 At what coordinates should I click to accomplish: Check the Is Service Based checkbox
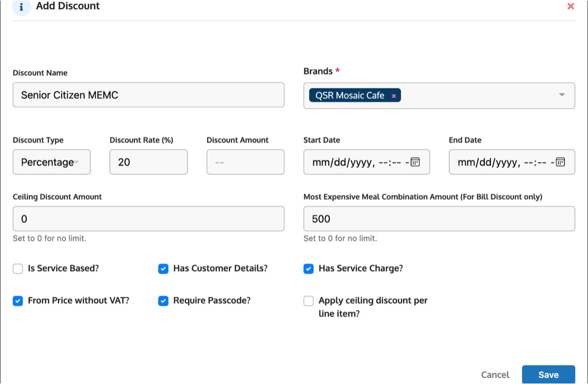click(x=18, y=269)
